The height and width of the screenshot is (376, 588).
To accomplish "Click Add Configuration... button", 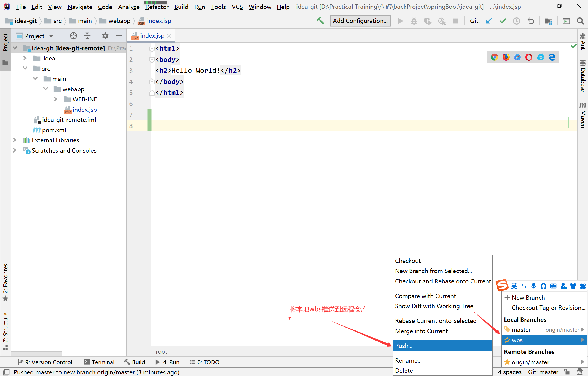I will pyautogui.click(x=360, y=21).
